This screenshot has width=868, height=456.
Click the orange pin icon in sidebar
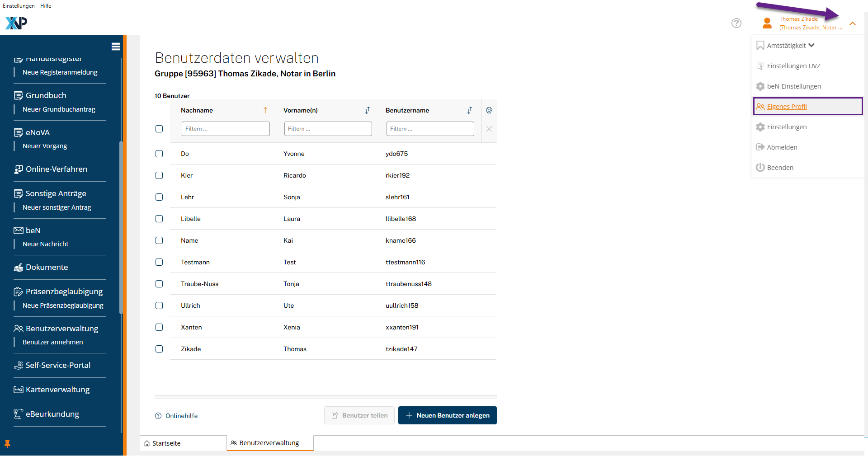click(7, 444)
